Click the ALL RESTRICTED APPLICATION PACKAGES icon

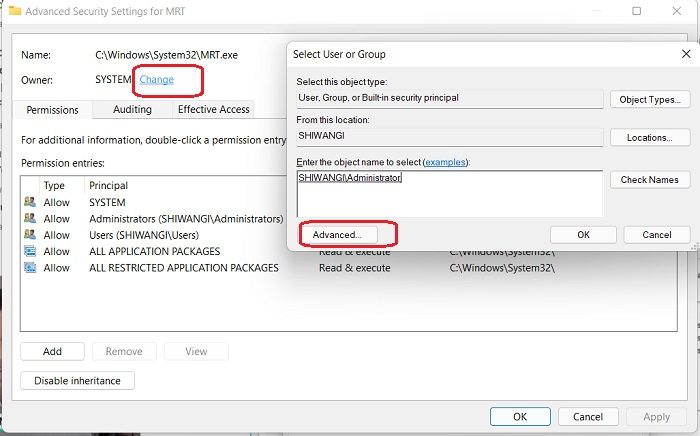coord(29,268)
